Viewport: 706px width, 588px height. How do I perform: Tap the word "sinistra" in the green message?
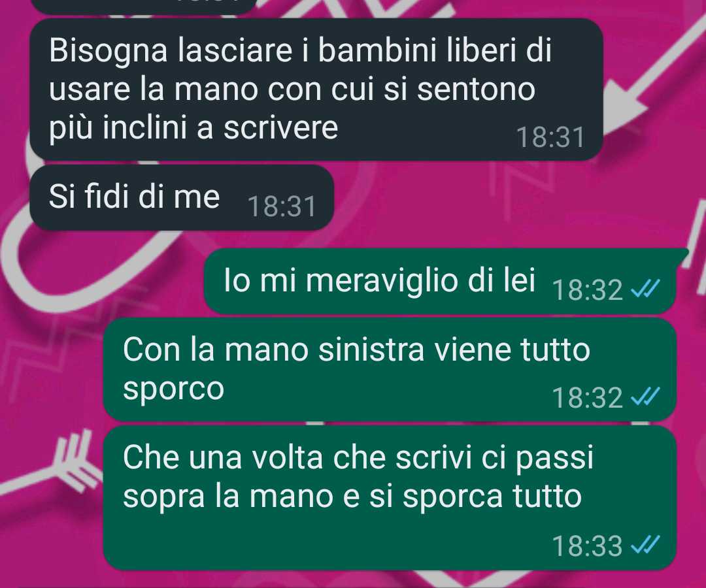(x=371, y=350)
